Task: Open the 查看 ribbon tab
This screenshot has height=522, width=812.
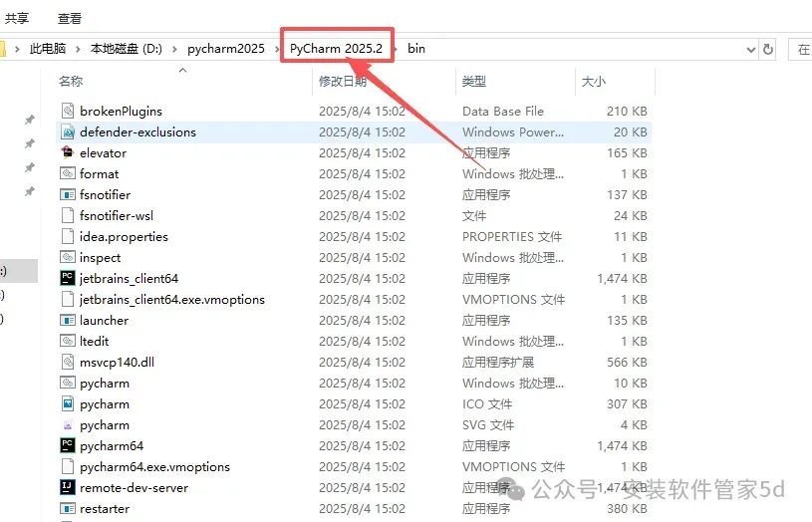Action: click(x=70, y=19)
